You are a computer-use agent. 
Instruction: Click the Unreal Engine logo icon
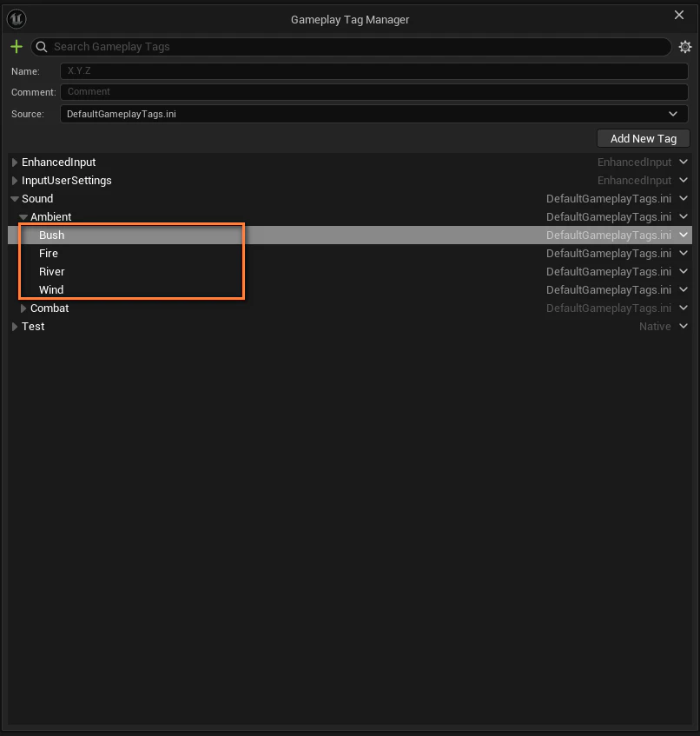(17, 19)
